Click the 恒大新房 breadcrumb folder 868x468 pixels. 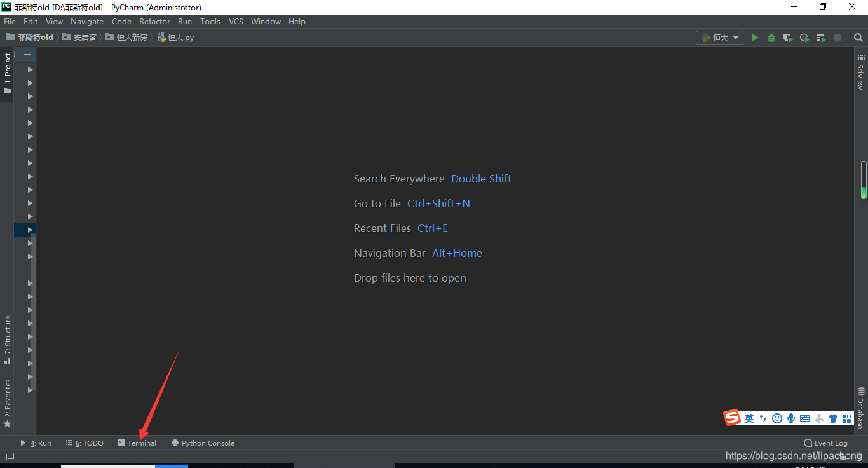point(126,38)
